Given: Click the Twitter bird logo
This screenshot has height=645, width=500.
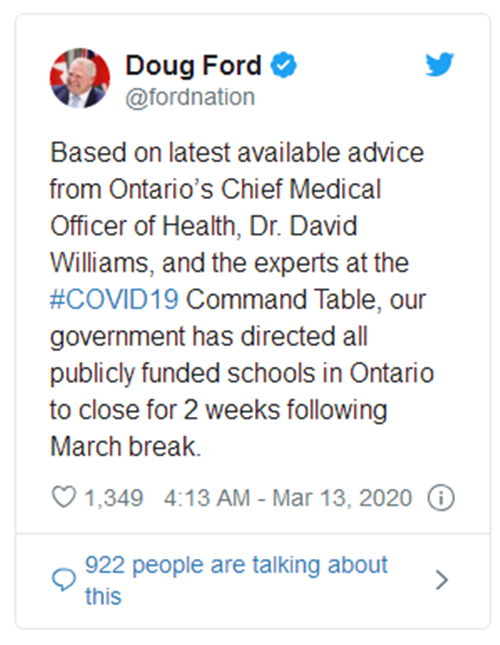Looking at the screenshot, I should click(x=439, y=64).
